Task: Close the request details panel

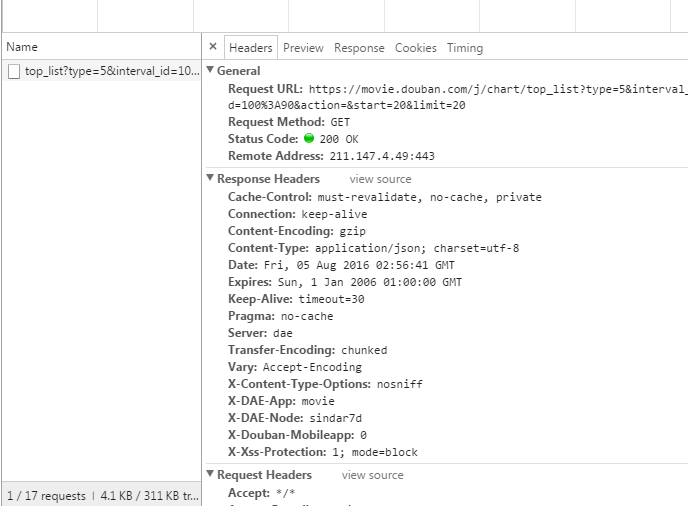Action: [213, 47]
